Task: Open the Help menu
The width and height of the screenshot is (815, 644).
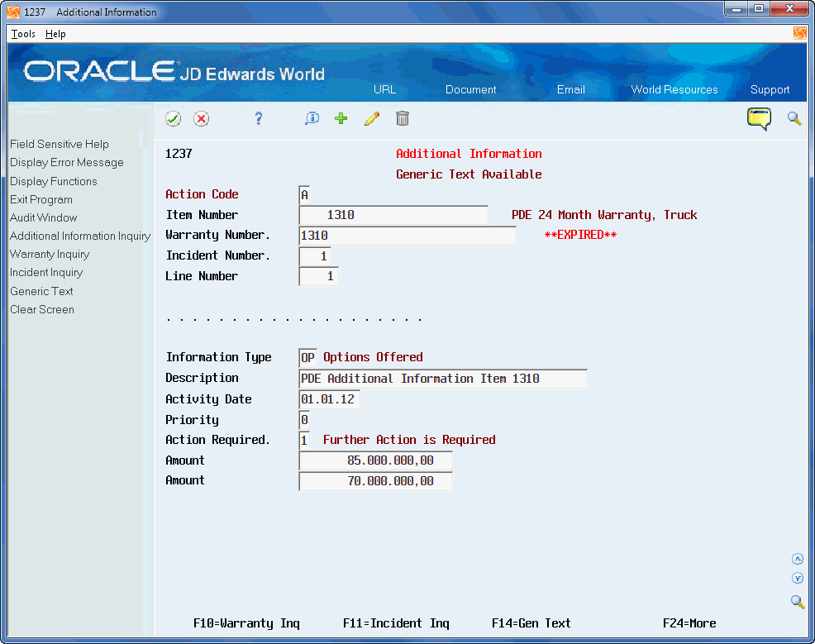Action: (55, 34)
